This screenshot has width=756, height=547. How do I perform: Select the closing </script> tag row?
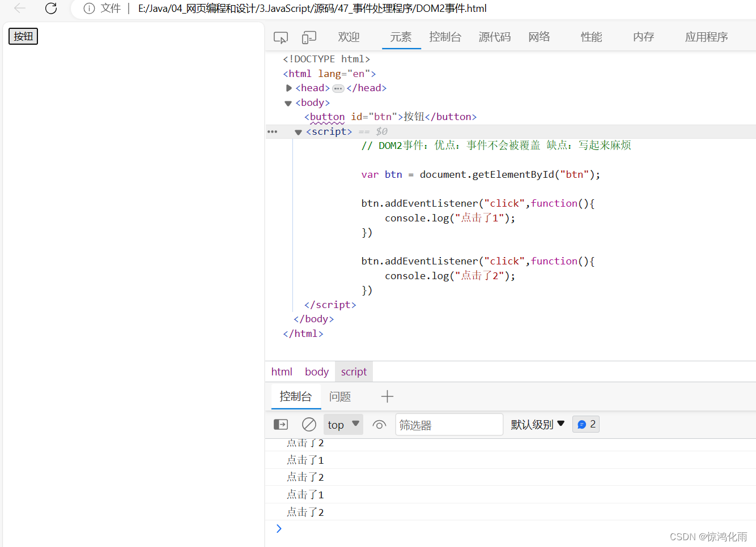[330, 305]
